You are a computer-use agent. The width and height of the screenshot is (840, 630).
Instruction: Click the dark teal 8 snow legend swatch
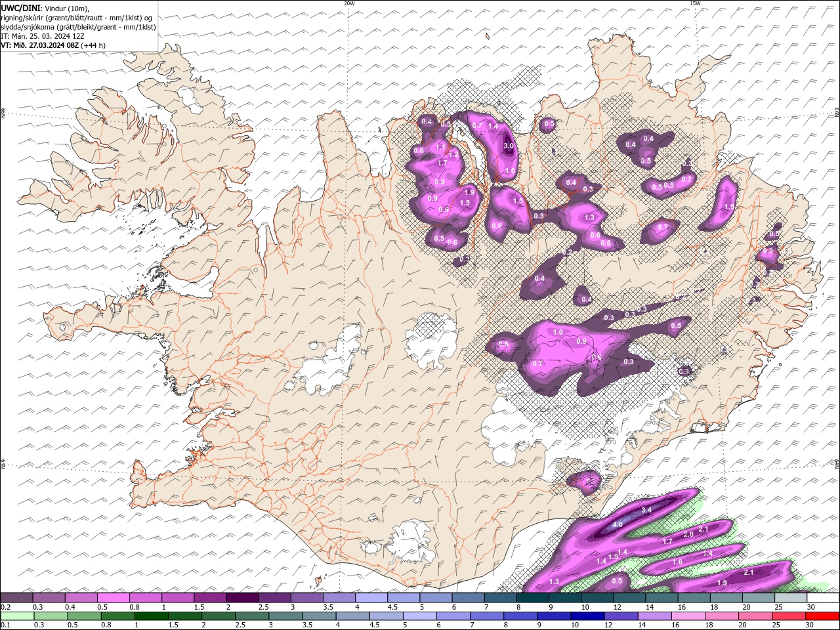click(x=533, y=598)
